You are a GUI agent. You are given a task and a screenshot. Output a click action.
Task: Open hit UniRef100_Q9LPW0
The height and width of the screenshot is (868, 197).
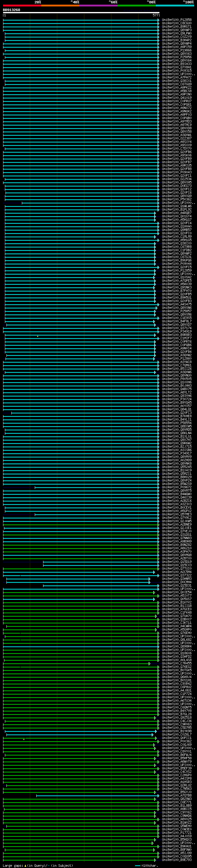click(x=177, y=33)
